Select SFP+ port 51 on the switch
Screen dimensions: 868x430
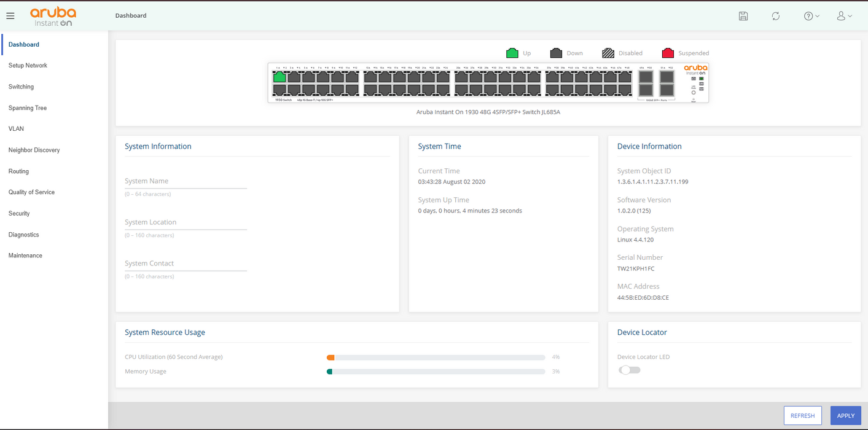pyautogui.click(x=667, y=77)
